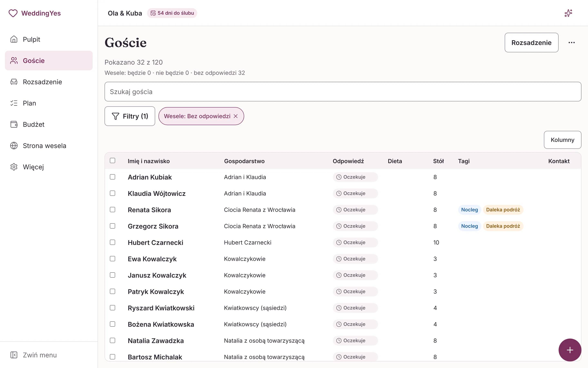Click the Nocleg tag on Renata Sikora
588x368 pixels.
pos(469,210)
